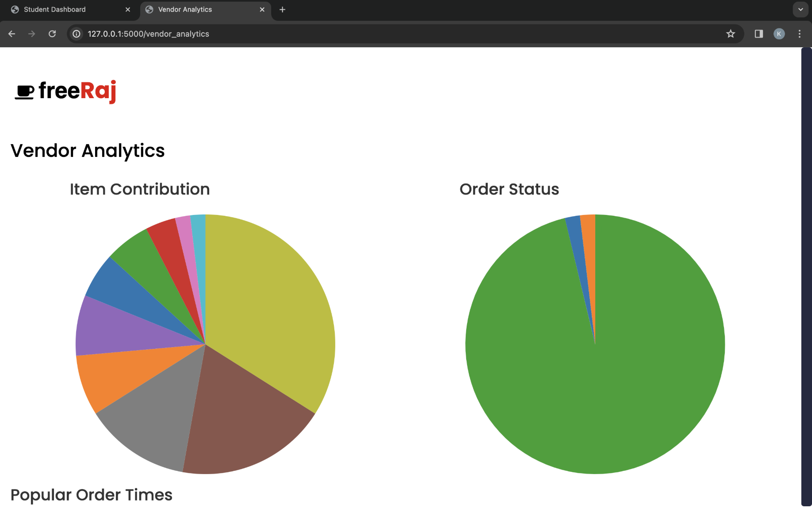Viewport: 812px width, 520px height.
Task: Navigate back to the previous page
Action: [x=11, y=34]
